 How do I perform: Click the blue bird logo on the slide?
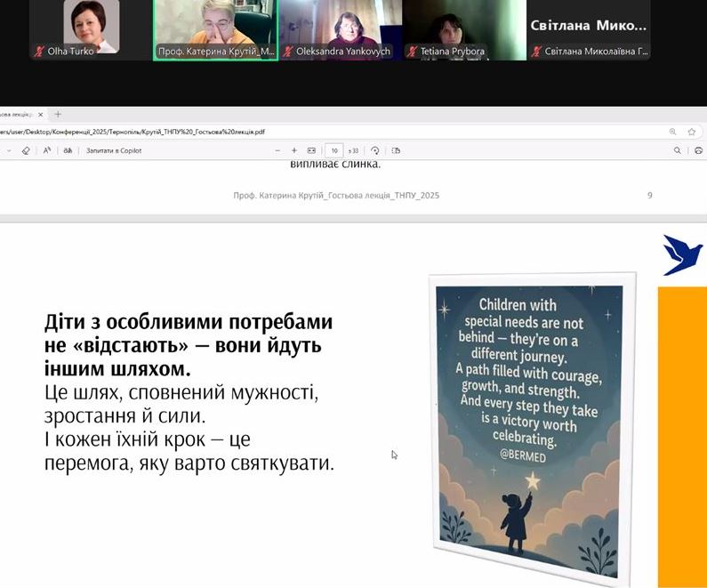(x=681, y=254)
